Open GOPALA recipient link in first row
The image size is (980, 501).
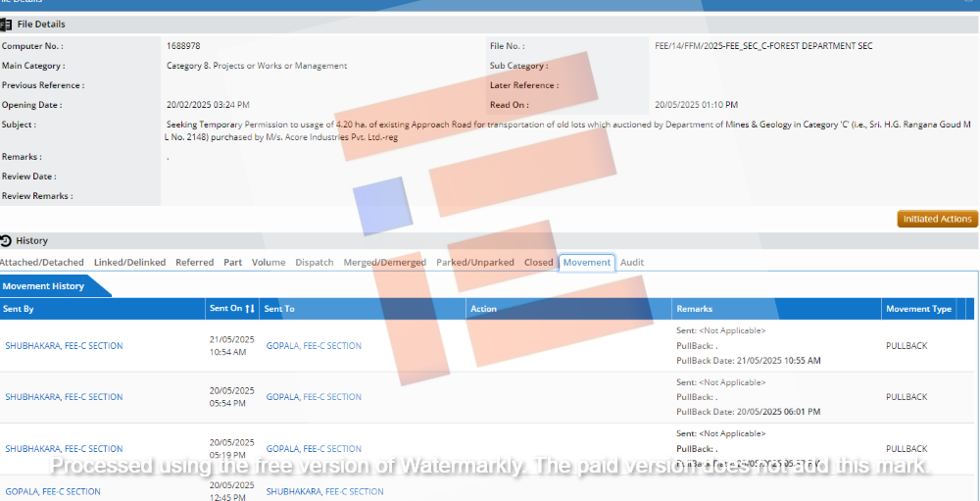tap(314, 346)
